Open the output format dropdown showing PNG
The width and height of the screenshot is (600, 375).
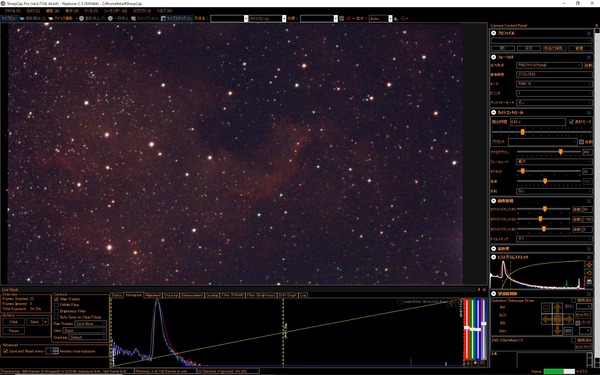(549, 65)
